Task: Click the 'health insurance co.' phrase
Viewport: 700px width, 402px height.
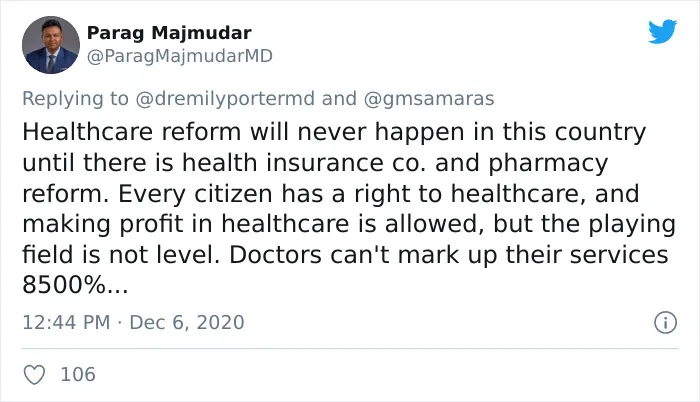Action: pos(303,163)
